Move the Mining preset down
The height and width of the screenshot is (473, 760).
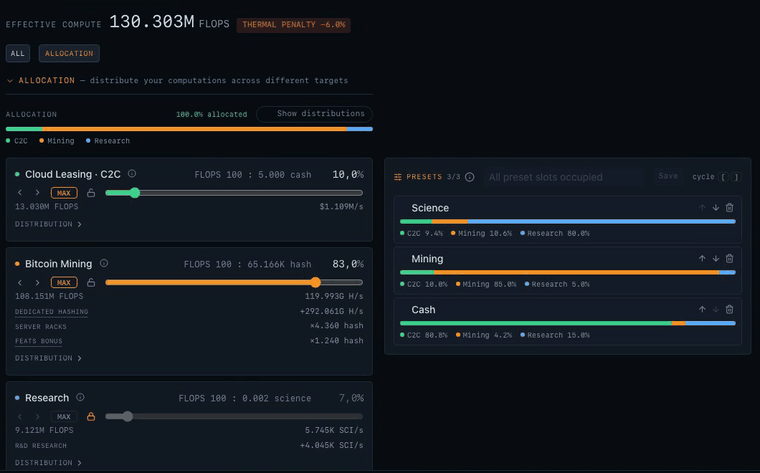(716, 258)
